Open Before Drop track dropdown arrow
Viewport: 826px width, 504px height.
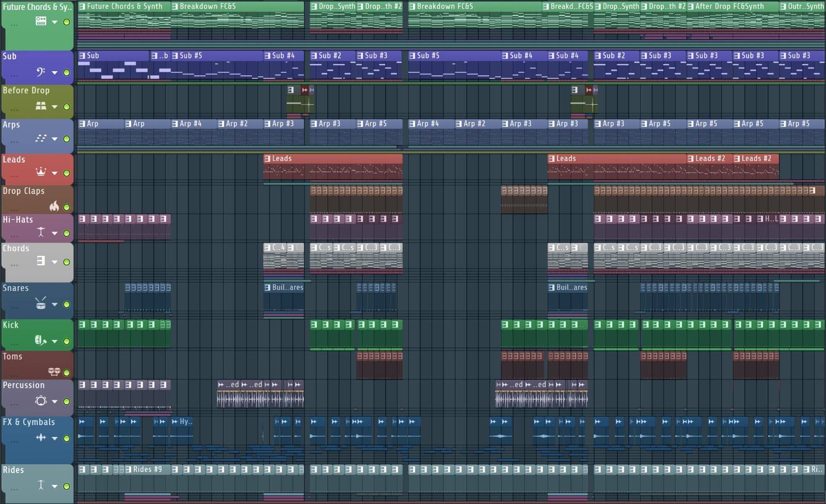click(54, 107)
